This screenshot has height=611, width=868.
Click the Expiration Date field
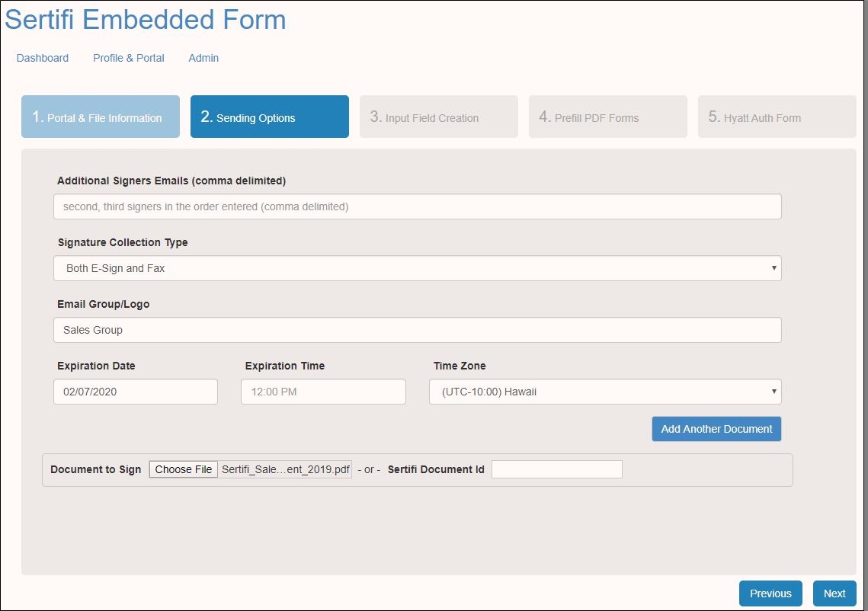(x=136, y=392)
